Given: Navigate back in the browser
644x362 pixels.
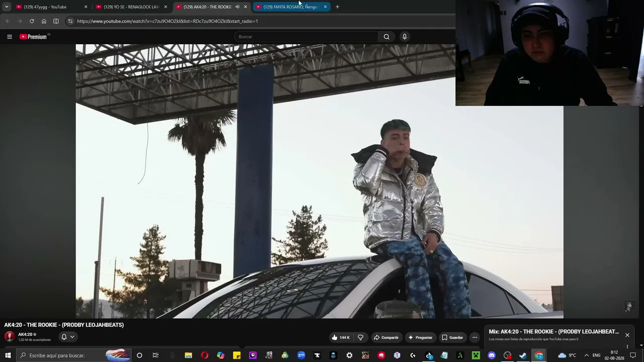Looking at the screenshot, I should coord(8,21).
